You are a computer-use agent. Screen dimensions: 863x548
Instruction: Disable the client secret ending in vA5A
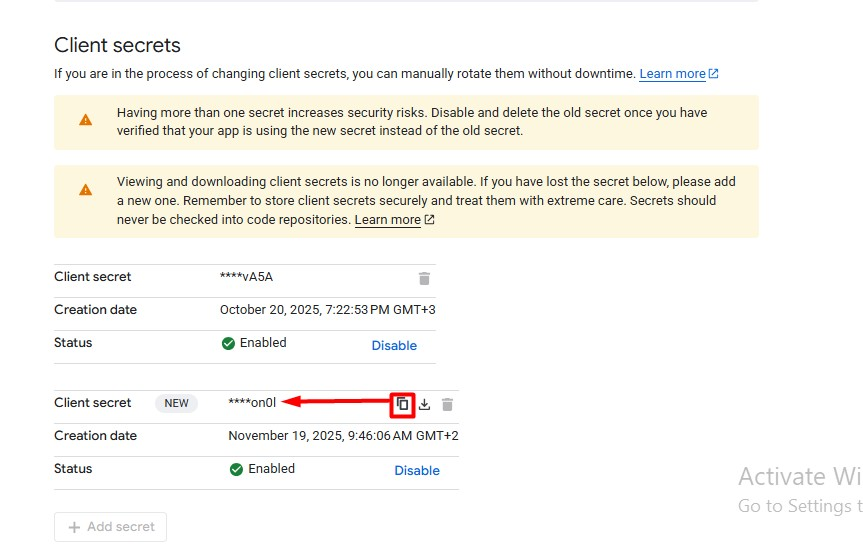tap(394, 345)
